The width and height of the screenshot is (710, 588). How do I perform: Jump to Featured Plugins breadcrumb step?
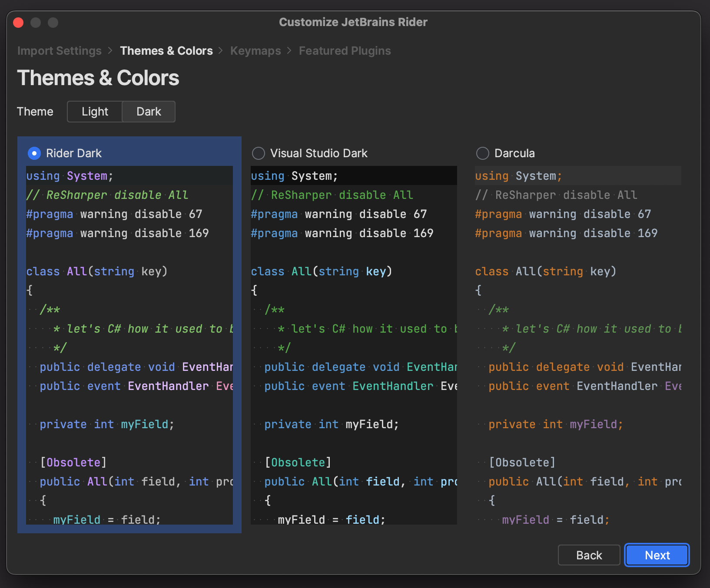[x=345, y=51]
